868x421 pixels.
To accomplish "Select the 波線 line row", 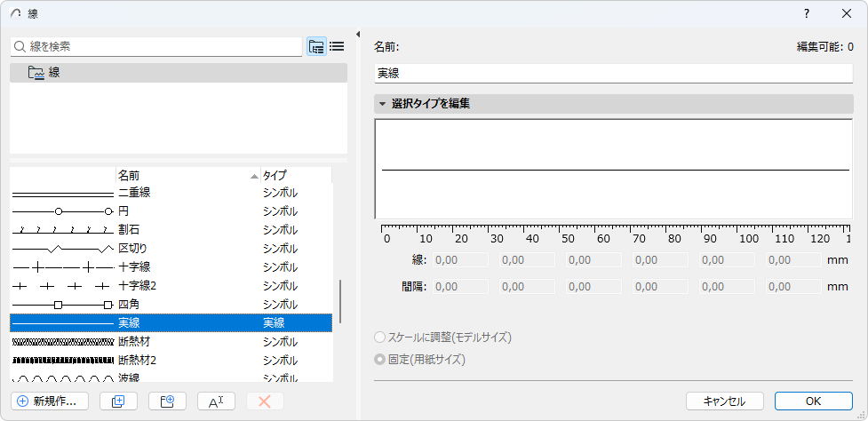I will coord(171,377).
